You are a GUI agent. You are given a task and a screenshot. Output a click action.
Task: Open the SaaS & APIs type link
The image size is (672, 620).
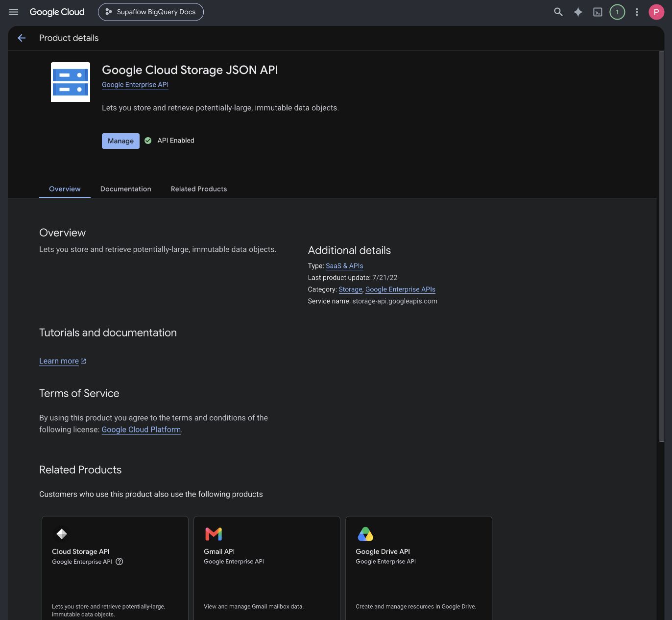pyautogui.click(x=344, y=266)
